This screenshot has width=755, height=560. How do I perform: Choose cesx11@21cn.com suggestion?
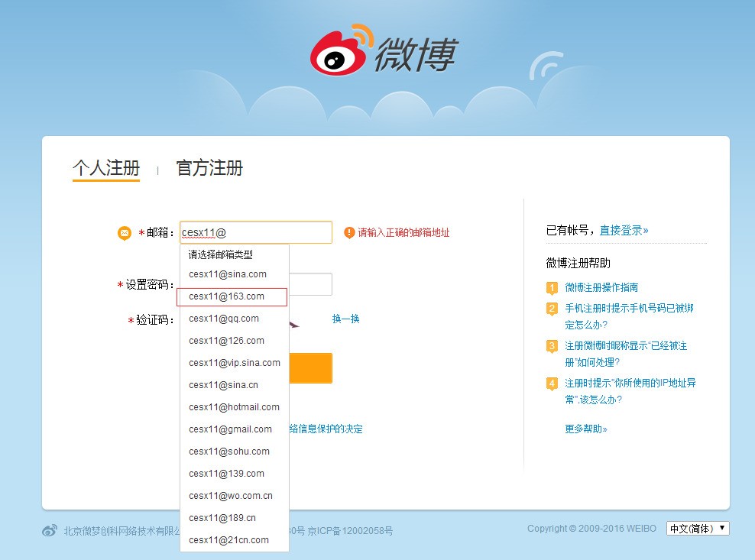point(235,540)
